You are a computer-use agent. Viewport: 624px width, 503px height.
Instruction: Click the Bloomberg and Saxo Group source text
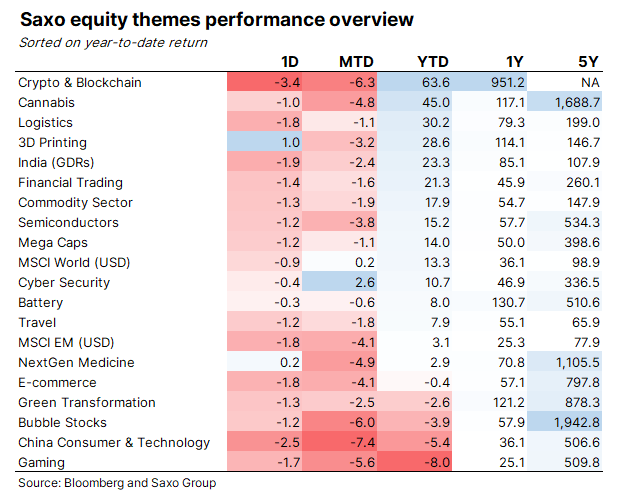click(x=116, y=483)
